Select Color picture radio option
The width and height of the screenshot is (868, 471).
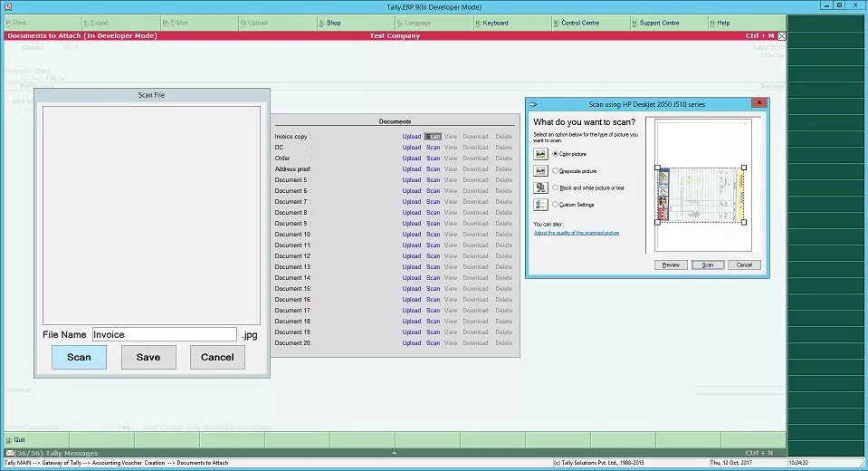[x=555, y=153]
